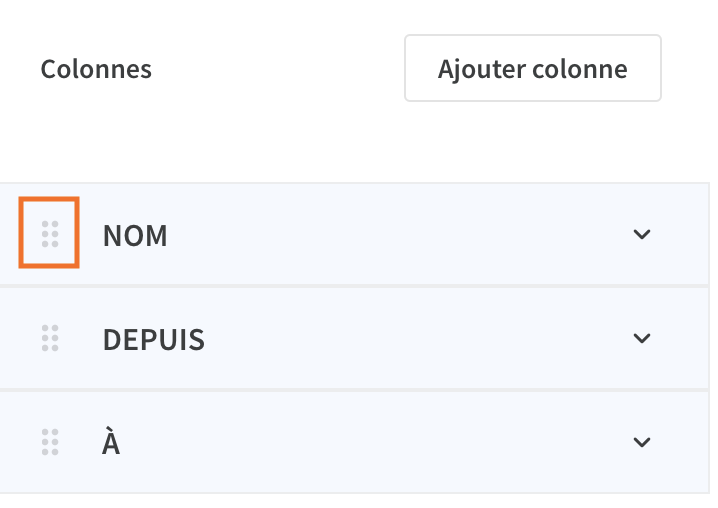The height and width of the screenshot is (508, 718).
Task: Expand the DEPUIS column chevron
Action: click(x=642, y=339)
